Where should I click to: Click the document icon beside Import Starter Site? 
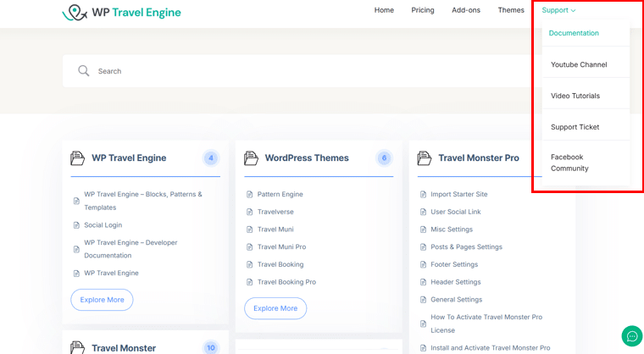423,194
